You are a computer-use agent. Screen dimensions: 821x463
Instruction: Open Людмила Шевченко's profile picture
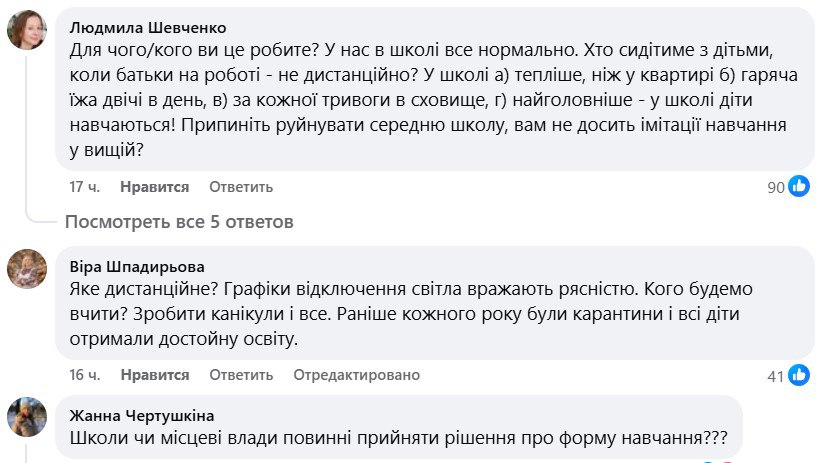27,30
